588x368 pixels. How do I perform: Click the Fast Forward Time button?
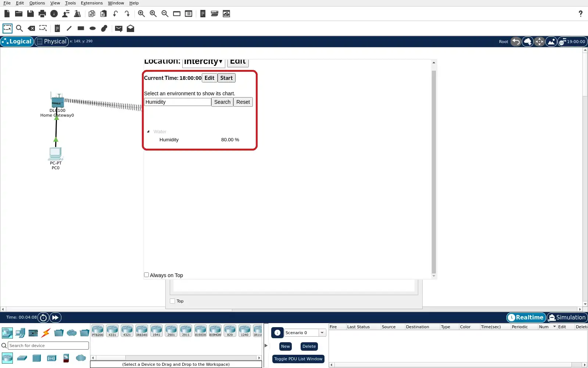pyautogui.click(x=55, y=318)
